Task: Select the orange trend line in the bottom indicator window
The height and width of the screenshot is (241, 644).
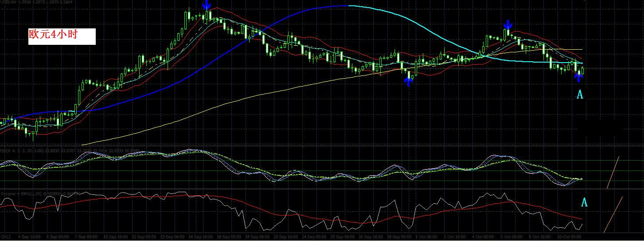Action: click(614, 214)
